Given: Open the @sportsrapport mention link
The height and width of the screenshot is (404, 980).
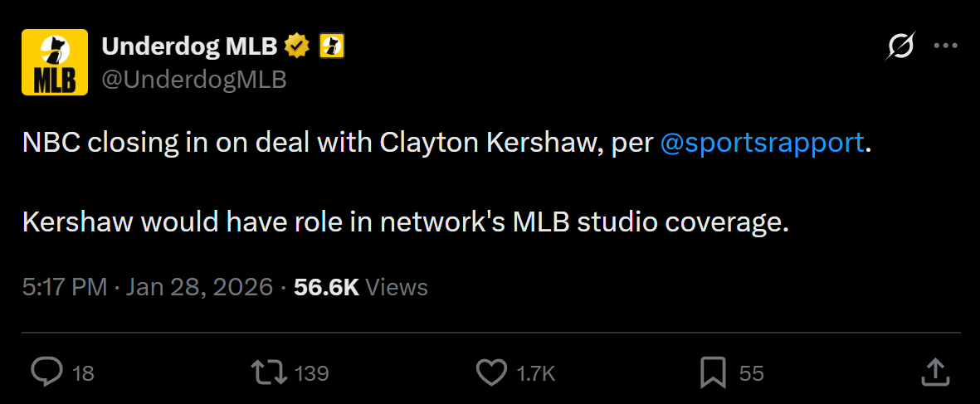Looking at the screenshot, I should coord(763,143).
